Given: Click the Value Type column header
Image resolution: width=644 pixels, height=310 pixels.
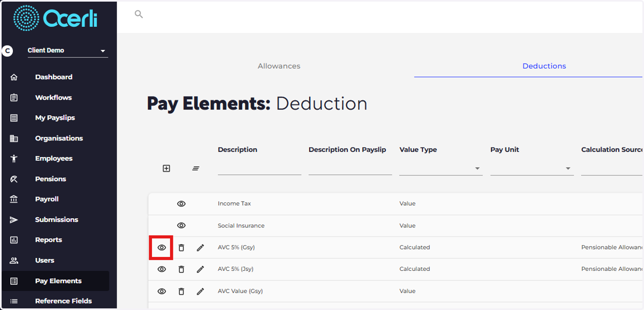Looking at the screenshot, I should click(x=418, y=150).
